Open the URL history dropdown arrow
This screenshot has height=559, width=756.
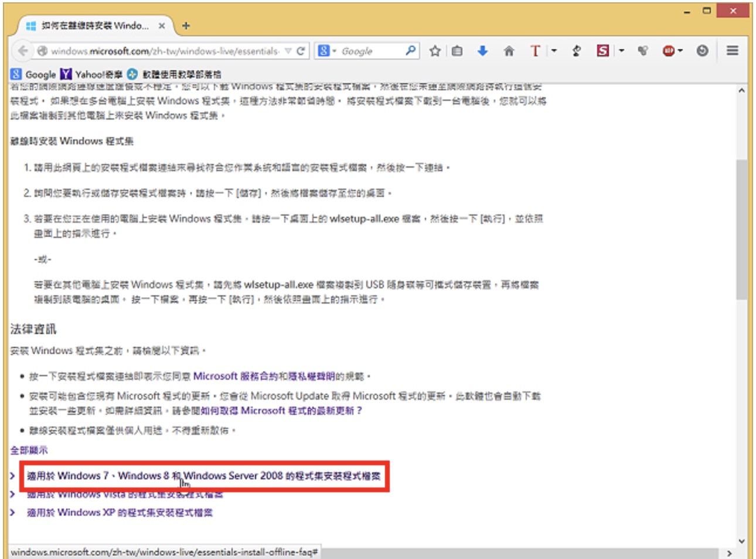288,51
